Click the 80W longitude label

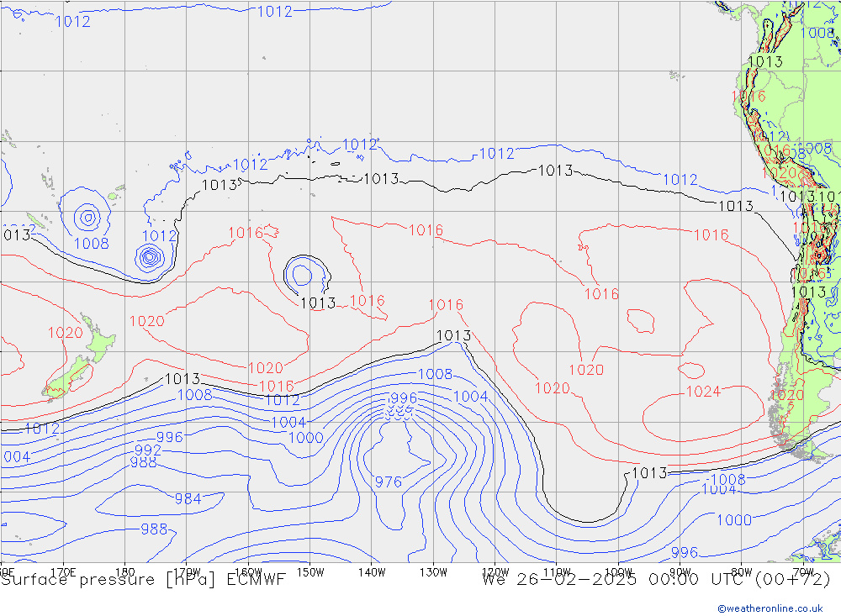coord(742,572)
